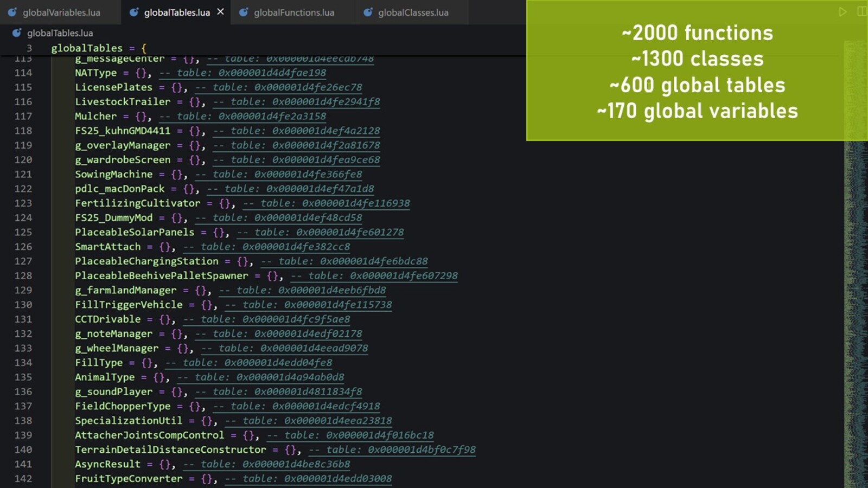Open table address link on FillType line

pyautogui.click(x=248, y=363)
